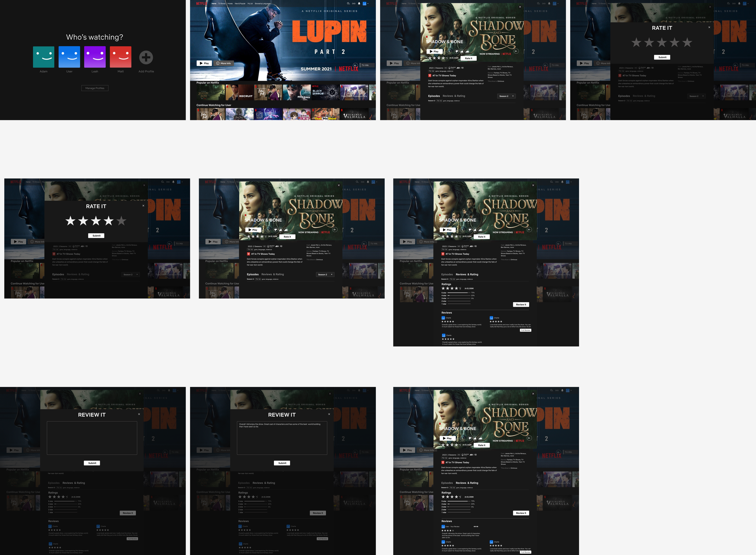Click the "User - Your Review" label

coord(452,527)
